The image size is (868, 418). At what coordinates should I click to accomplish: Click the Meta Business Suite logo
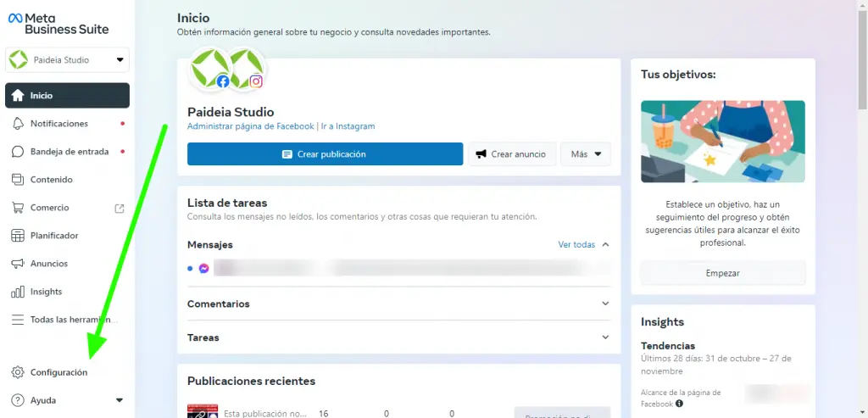(58, 24)
